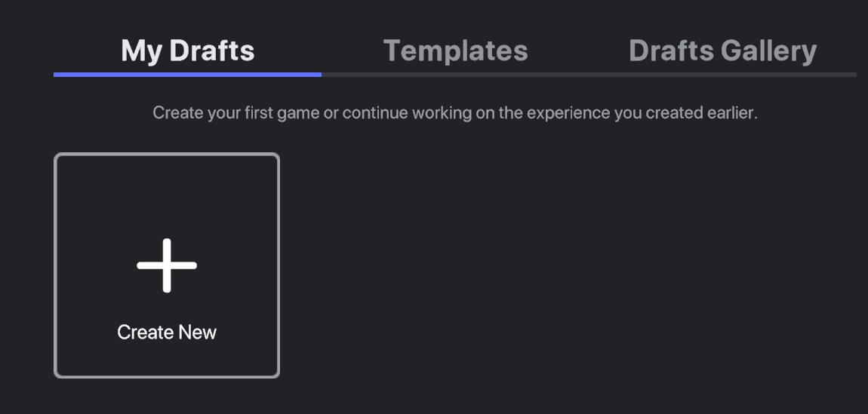Click the gray divider line under Drafts Gallery

(722, 75)
